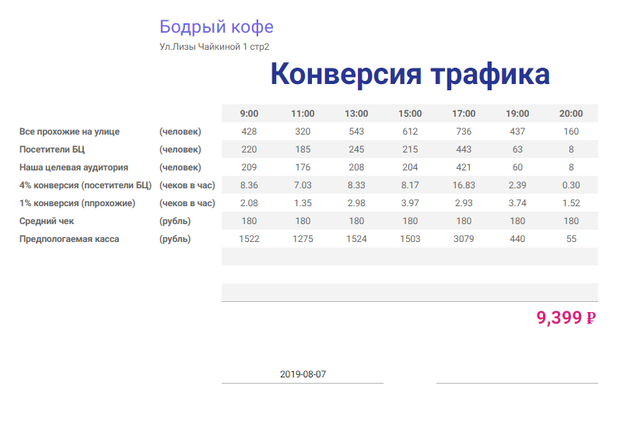
Task: Click cell value 1522
Action: tap(249, 239)
